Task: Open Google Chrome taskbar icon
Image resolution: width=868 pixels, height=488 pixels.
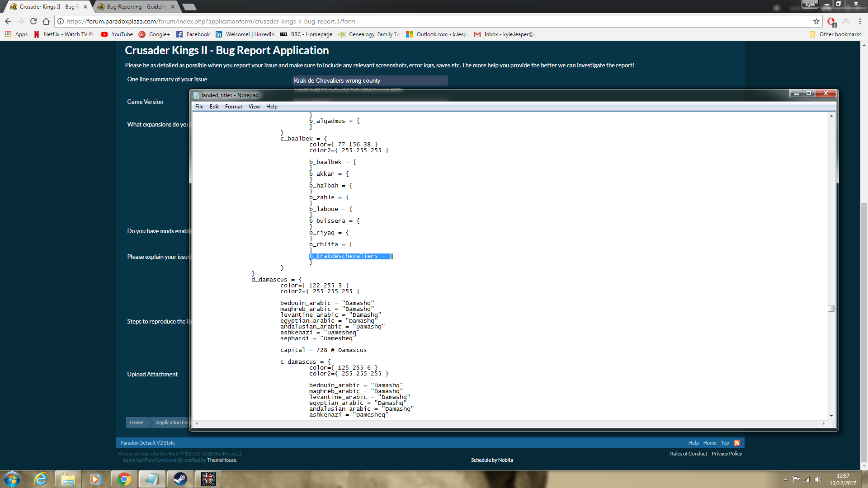Action: pos(124,479)
